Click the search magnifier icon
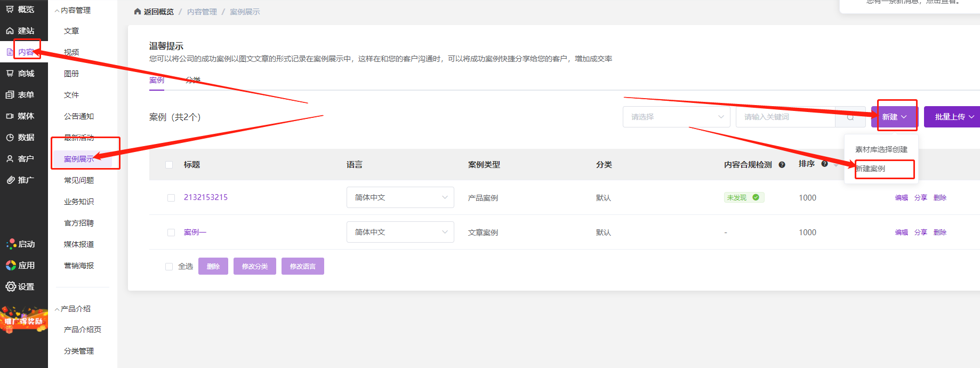Image resolution: width=980 pixels, height=368 pixels. 850,117
